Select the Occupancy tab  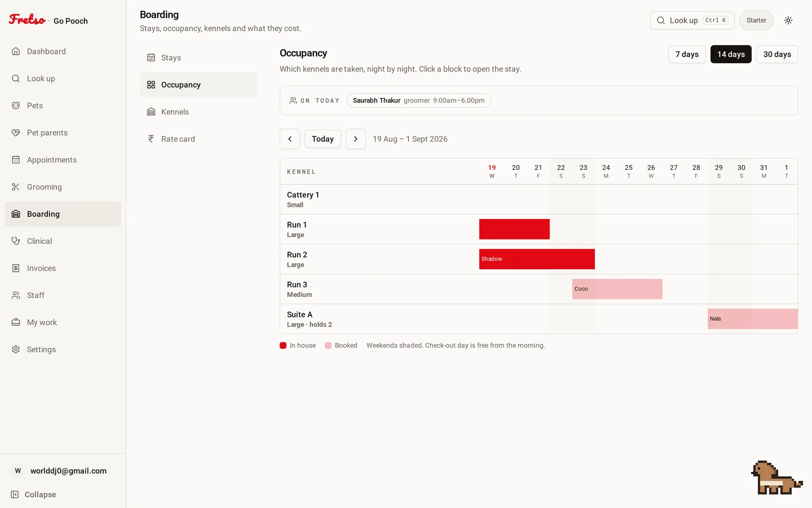pos(198,85)
